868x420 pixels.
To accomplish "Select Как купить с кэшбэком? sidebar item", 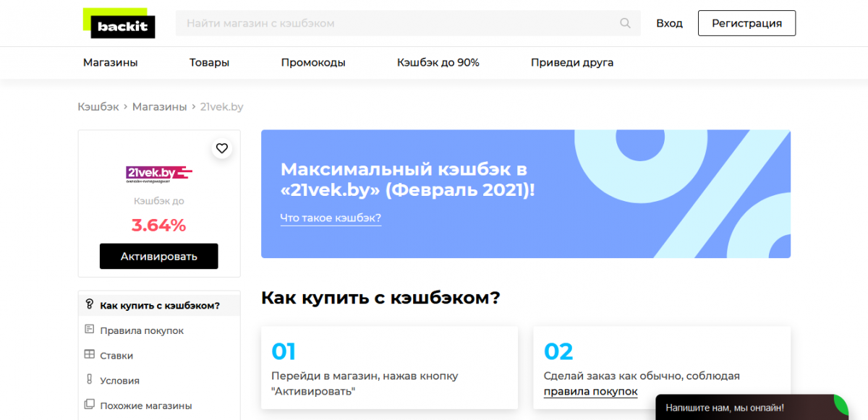I will tap(160, 305).
